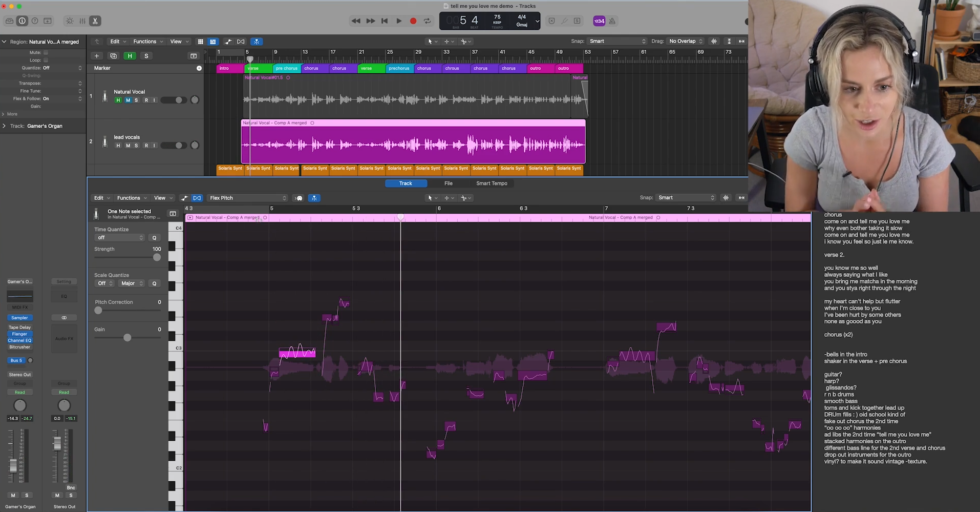Click vertical auto zoom icon

pos(729,41)
